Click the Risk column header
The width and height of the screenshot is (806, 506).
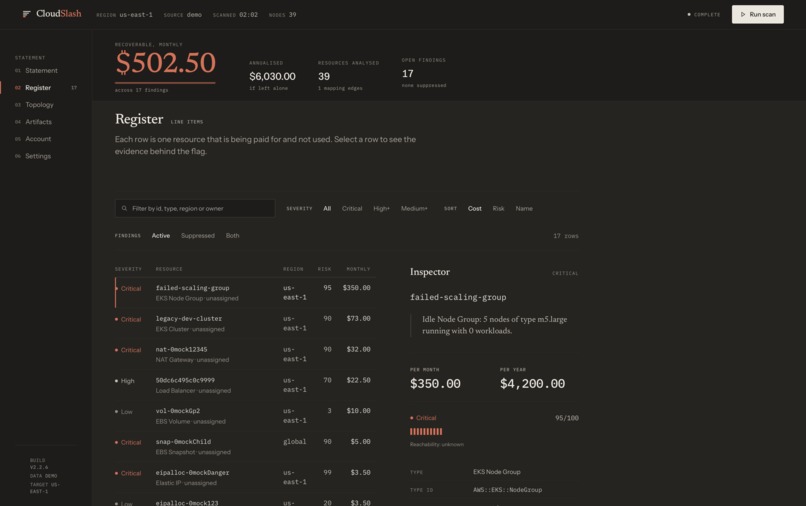click(x=324, y=269)
